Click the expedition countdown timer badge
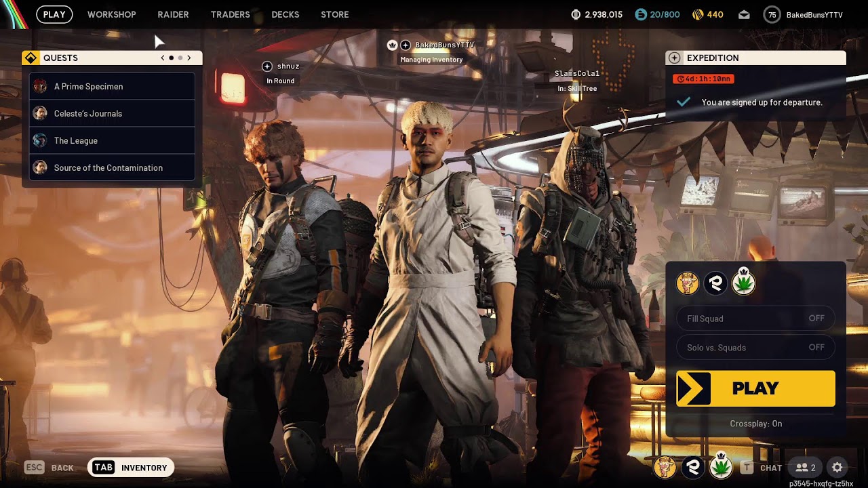The width and height of the screenshot is (868, 488). 703,79
